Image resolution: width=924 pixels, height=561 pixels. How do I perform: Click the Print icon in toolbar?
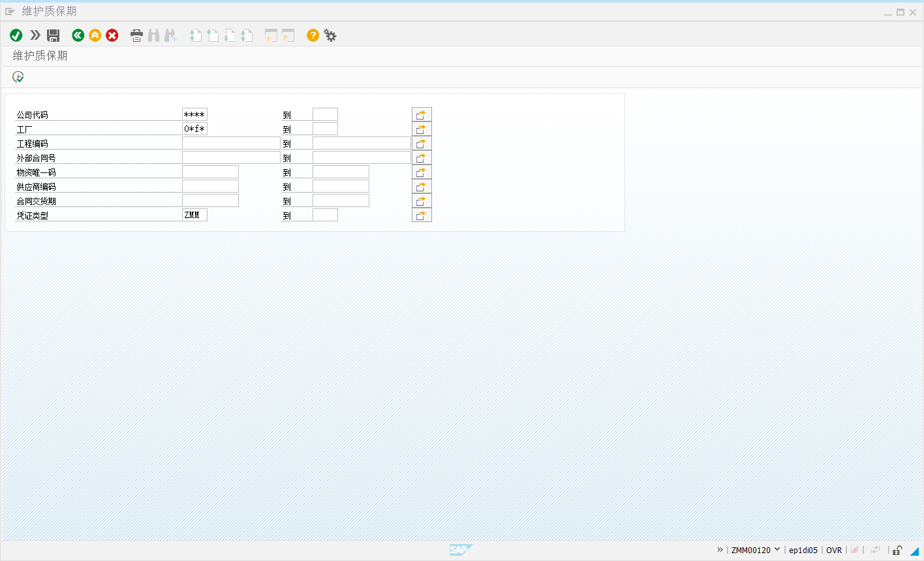pos(136,35)
